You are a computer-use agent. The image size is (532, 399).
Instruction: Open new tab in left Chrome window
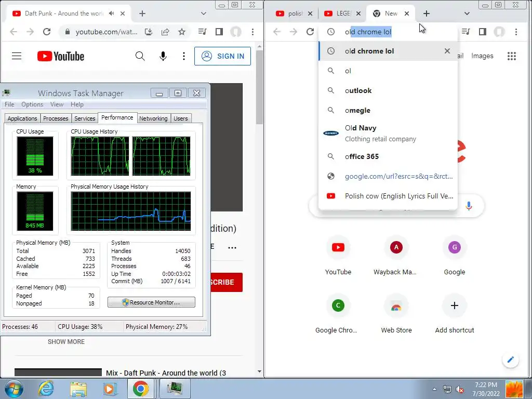coord(142,14)
